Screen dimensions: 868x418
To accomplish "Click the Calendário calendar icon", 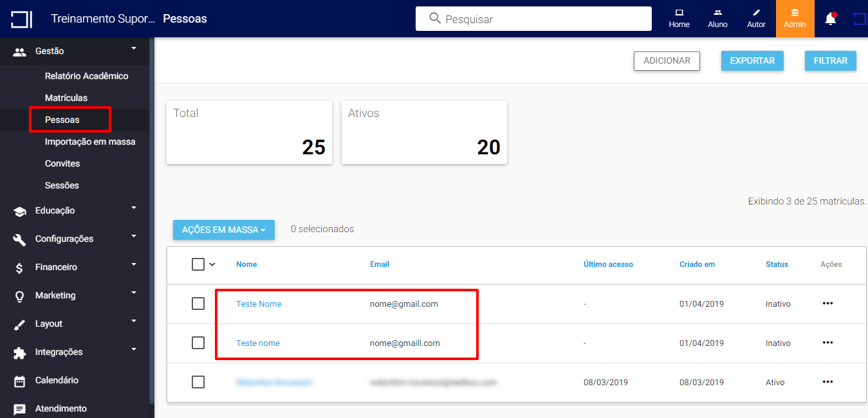I will 19,381.
